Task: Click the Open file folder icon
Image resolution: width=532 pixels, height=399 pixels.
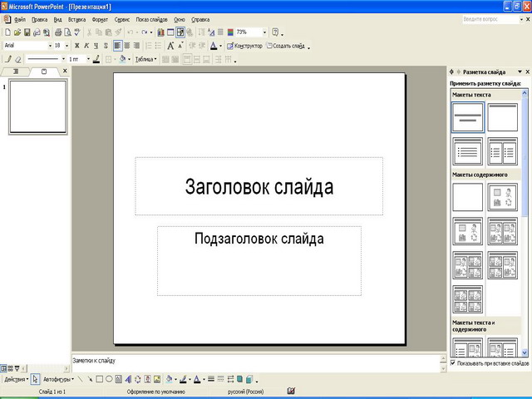Action: point(17,32)
